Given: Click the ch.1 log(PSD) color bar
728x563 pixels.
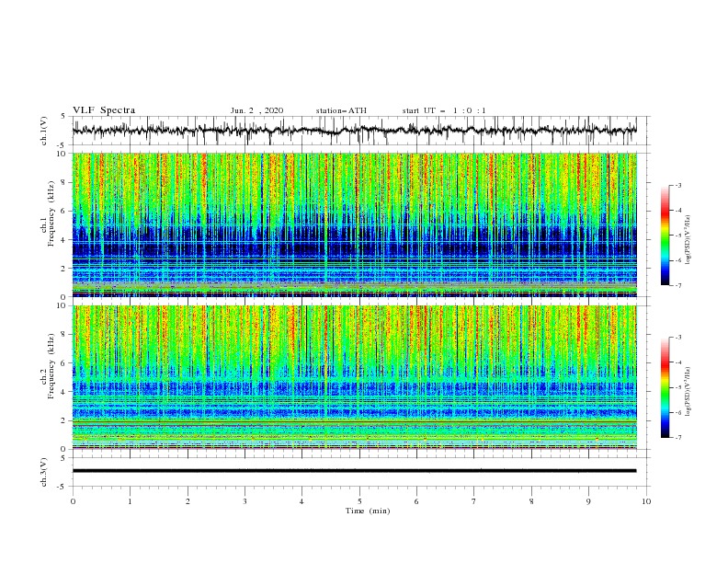Looking at the screenshot, I should tap(665, 236).
